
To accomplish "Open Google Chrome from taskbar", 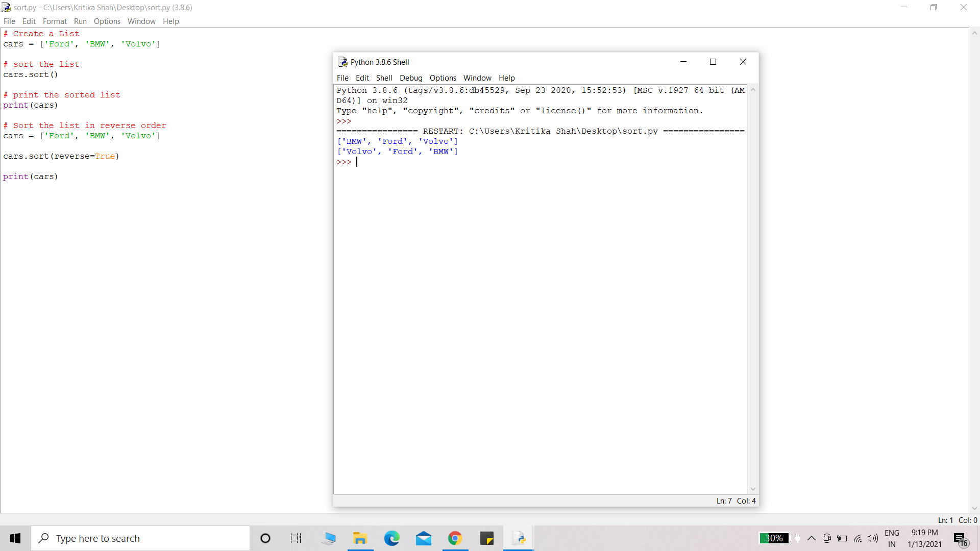I will point(455,538).
